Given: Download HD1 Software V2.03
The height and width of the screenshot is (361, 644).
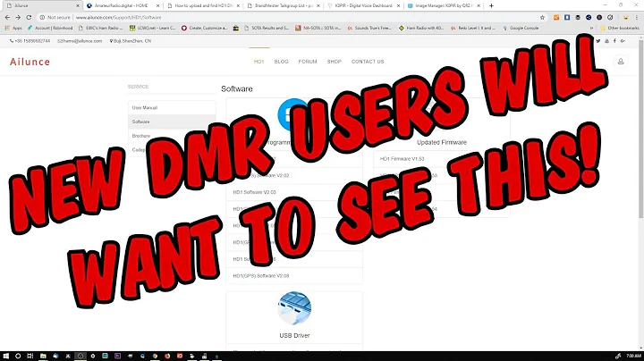Looking at the screenshot, I should click(x=254, y=192).
